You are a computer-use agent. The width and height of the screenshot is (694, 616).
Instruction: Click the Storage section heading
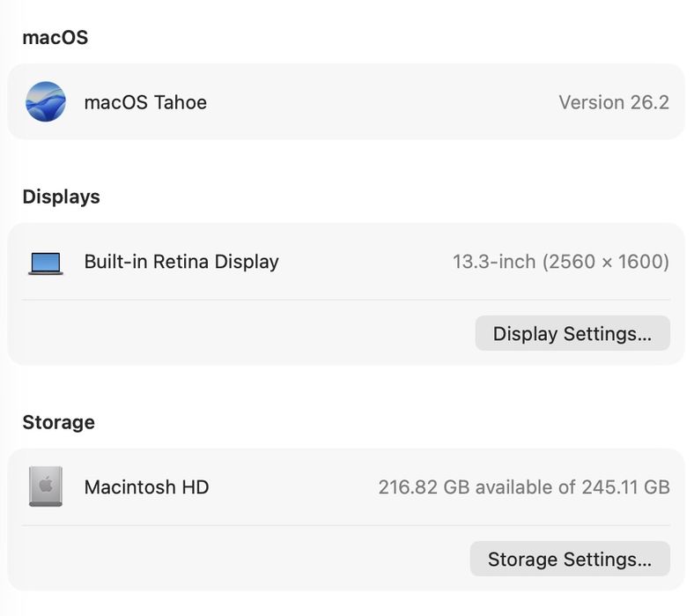pos(58,422)
